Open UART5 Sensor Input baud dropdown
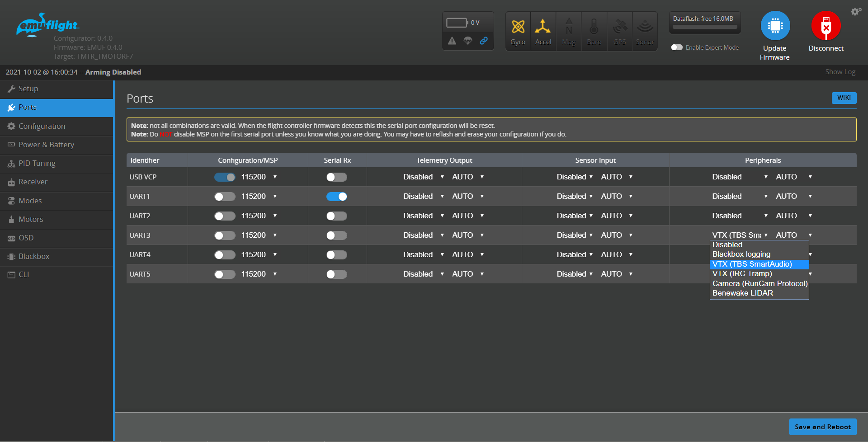Image resolution: width=868 pixels, height=442 pixels. pyautogui.click(x=617, y=274)
